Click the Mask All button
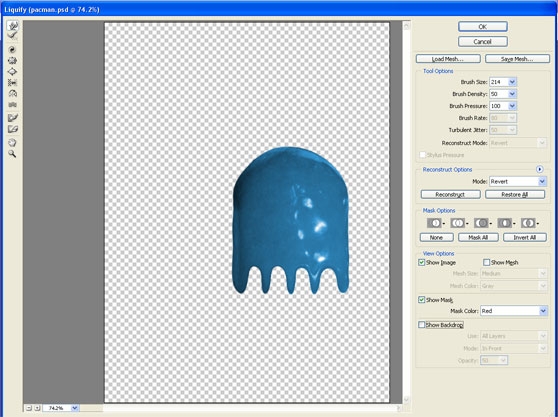The image size is (558, 417). pyautogui.click(x=478, y=237)
